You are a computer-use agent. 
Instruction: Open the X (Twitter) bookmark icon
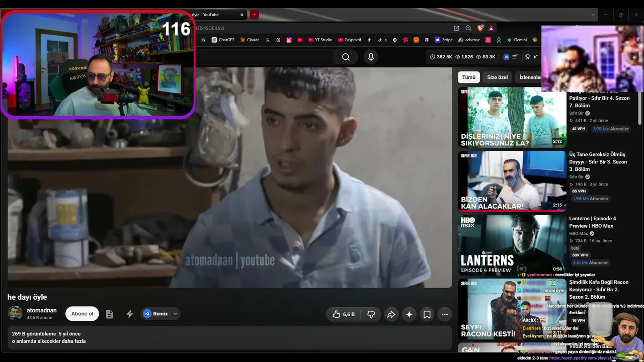268,40
